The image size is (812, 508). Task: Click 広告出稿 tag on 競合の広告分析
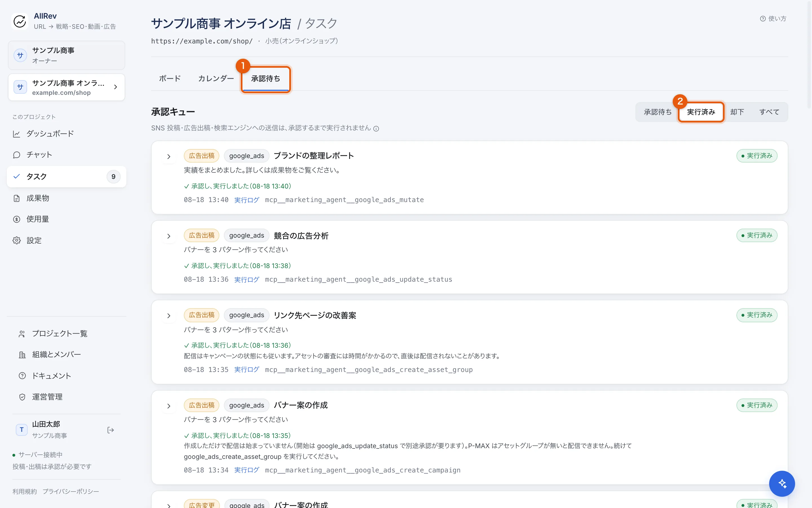point(202,236)
